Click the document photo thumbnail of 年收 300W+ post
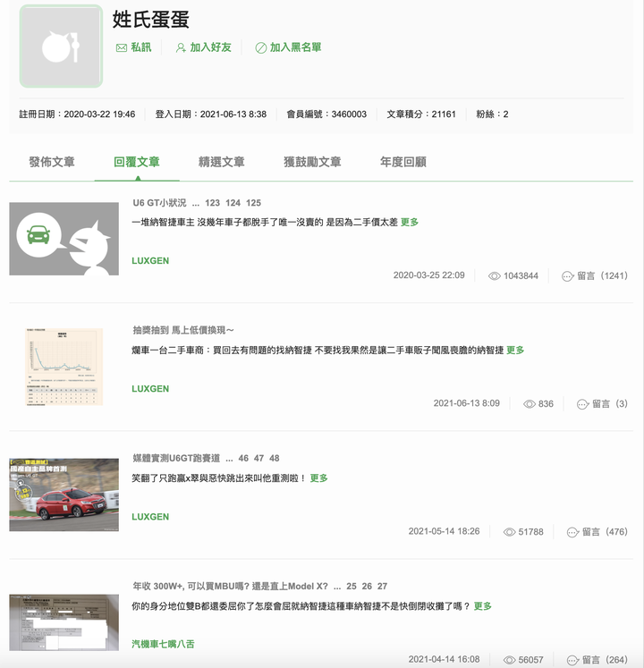Viewport: 644px width, 668px height. (64, 622)
